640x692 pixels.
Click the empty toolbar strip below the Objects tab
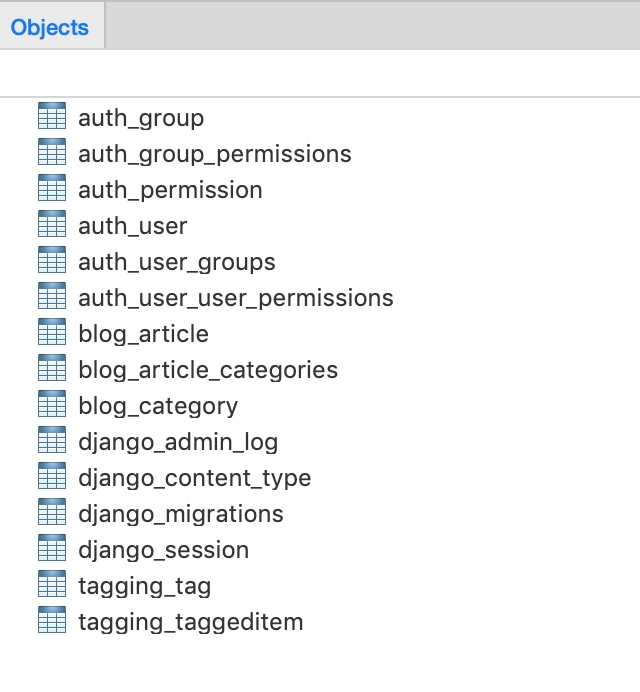click(320, 73)
